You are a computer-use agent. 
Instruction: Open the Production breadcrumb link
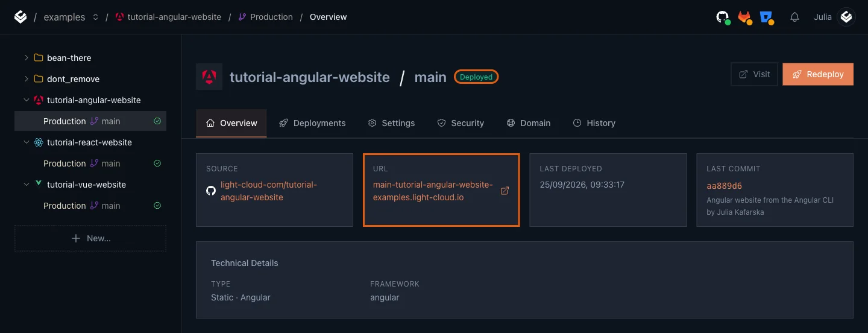click(x=265, y=17)
